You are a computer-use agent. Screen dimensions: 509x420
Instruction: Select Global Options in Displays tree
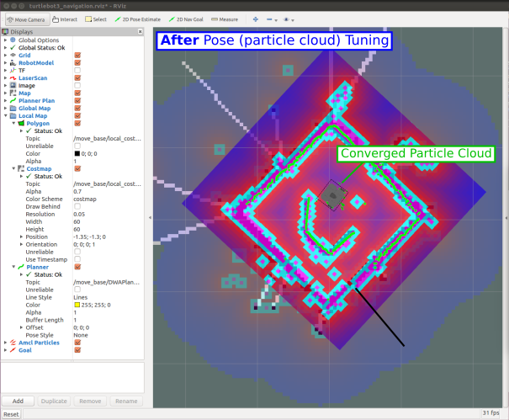click(37, 40)
